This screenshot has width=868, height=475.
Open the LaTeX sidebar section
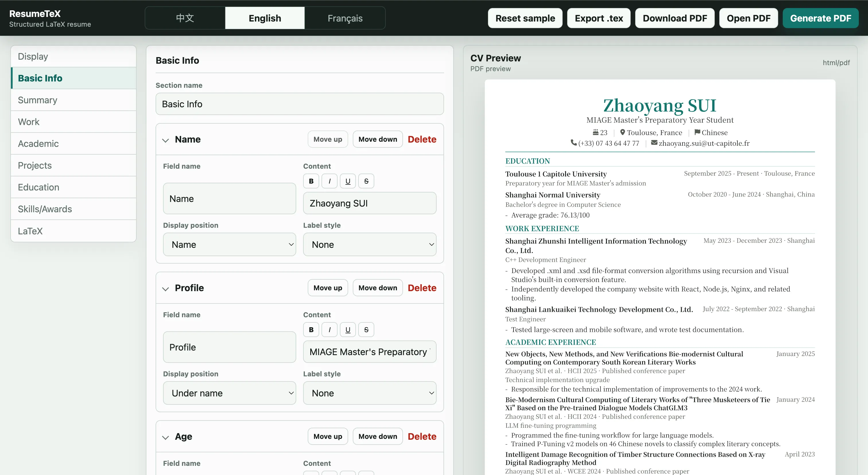coord(73,231)
